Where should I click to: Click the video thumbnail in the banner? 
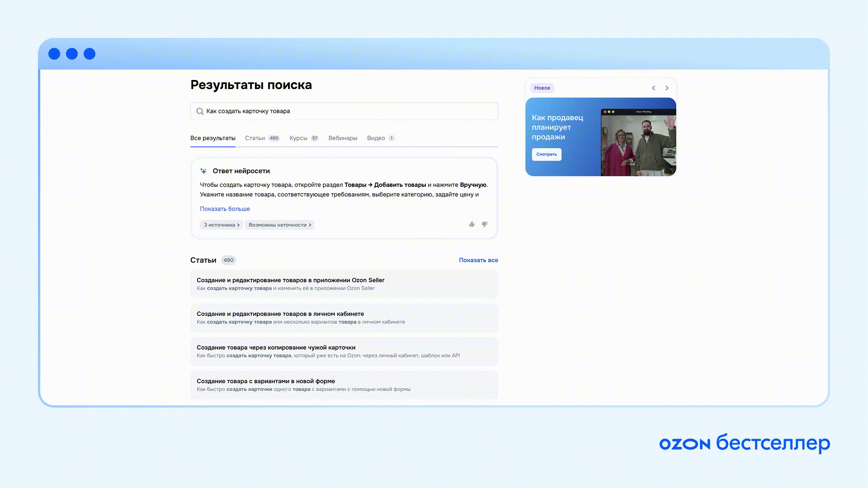tap(638, 142)
